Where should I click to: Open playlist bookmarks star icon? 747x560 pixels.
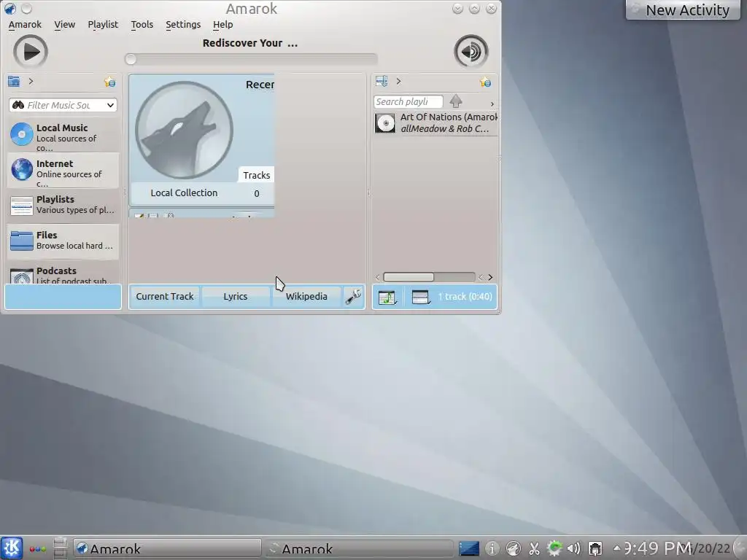[485, 82]
